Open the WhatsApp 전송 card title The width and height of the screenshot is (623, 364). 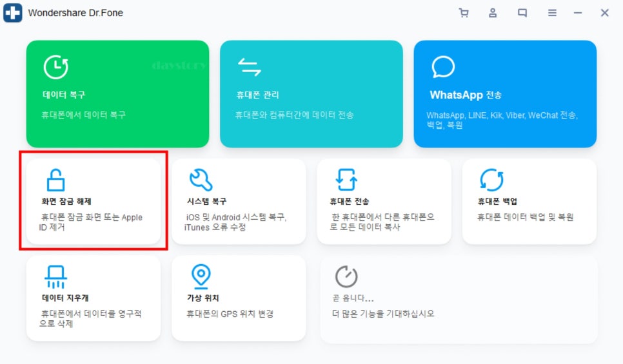(466, 95)
